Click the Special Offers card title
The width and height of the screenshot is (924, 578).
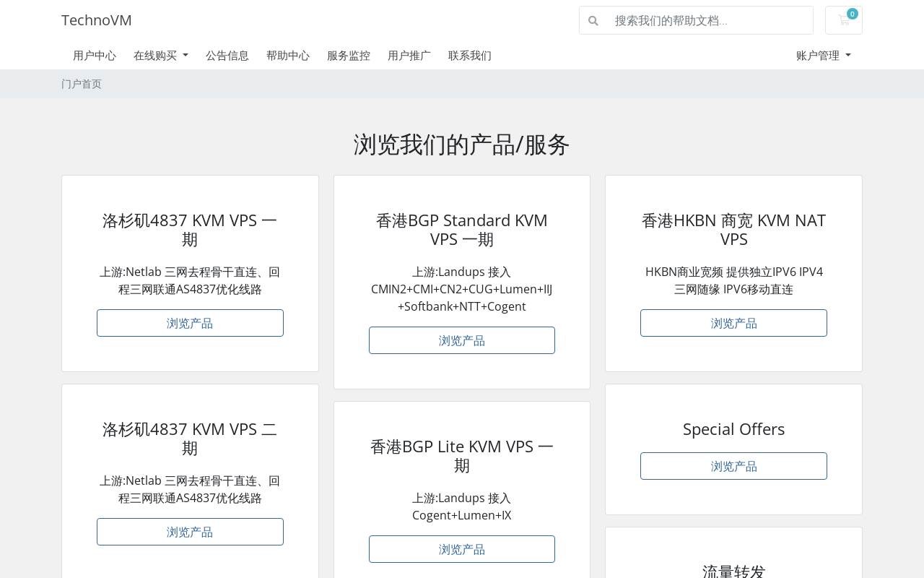pyautogui.click(x=733, y=429)
